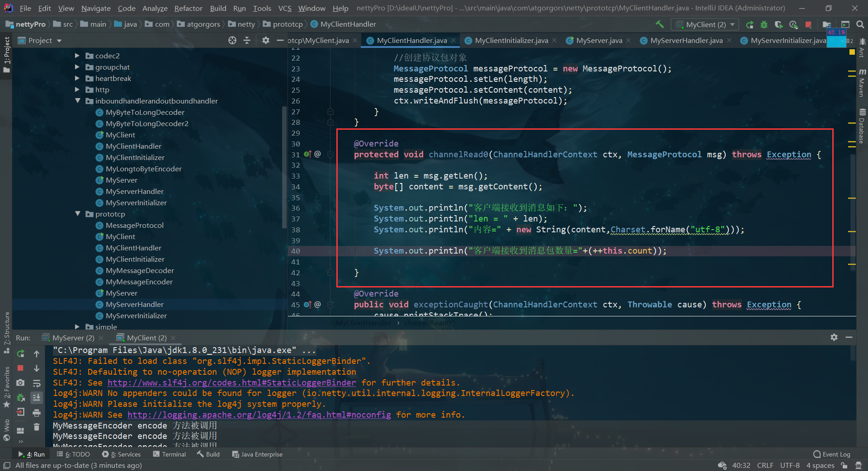Screen dimensions: 868x471
Task: Click the Print console output icon
Action: click(37, 412)
